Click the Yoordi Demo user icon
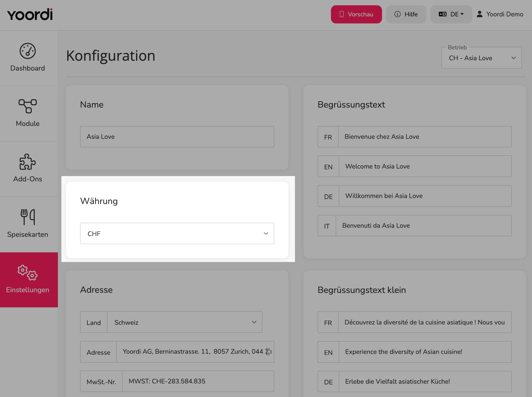532x397 pixels. (480, 14)
